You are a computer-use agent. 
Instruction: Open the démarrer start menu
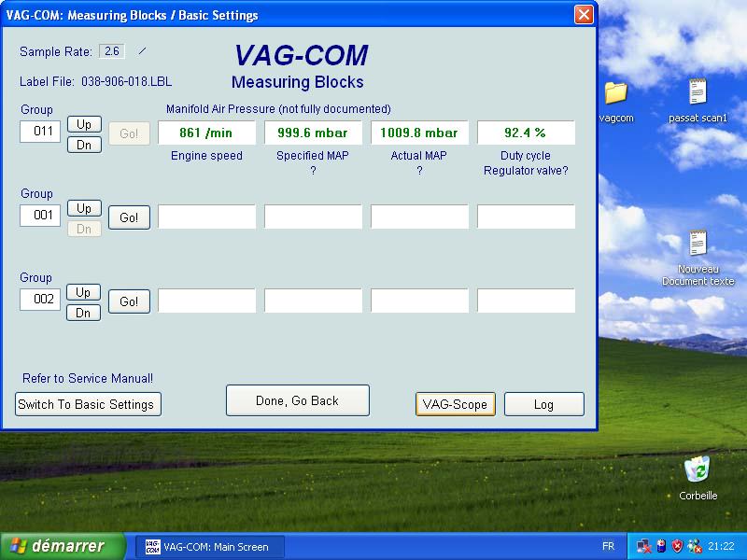63,546
